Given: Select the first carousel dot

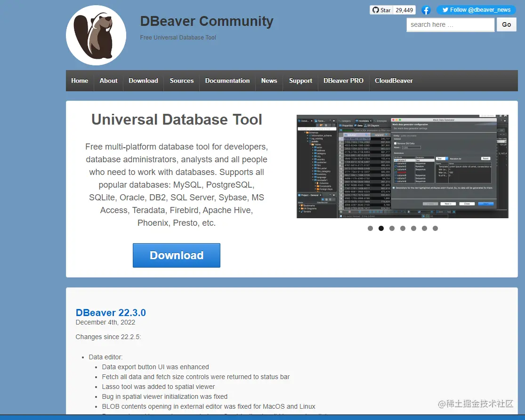Looking at the screenshot, I should [370, 229].
